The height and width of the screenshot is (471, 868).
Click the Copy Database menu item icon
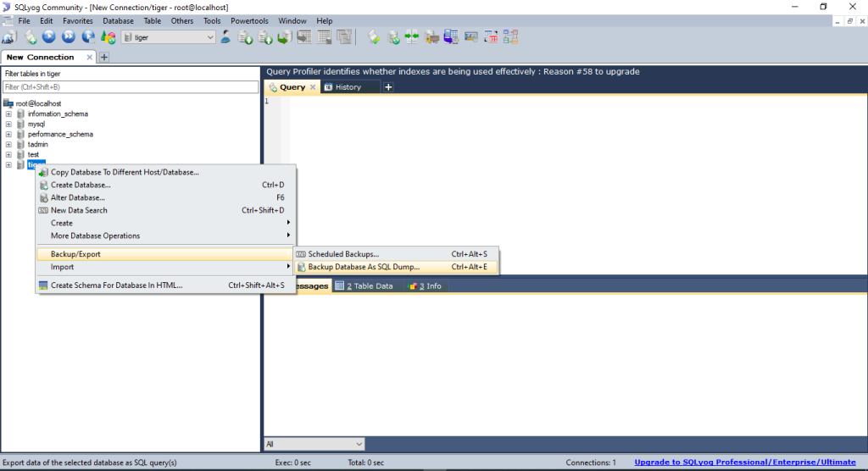(43, 173)
